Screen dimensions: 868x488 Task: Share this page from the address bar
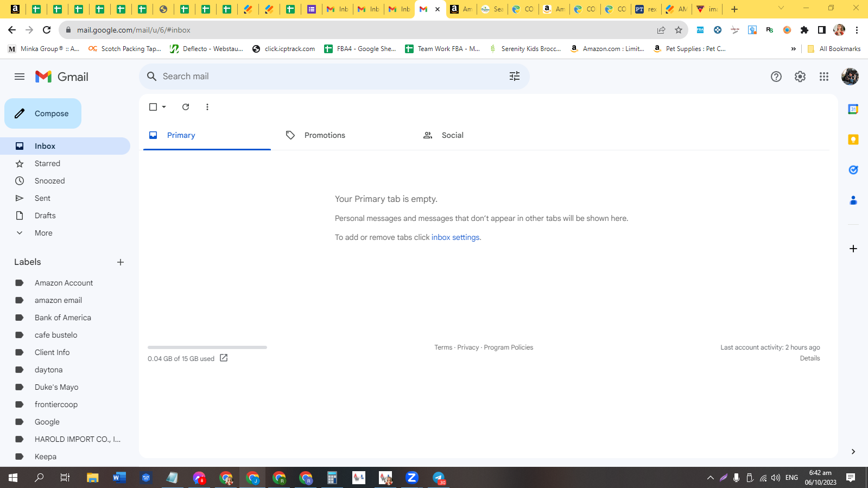click(661, 30)
